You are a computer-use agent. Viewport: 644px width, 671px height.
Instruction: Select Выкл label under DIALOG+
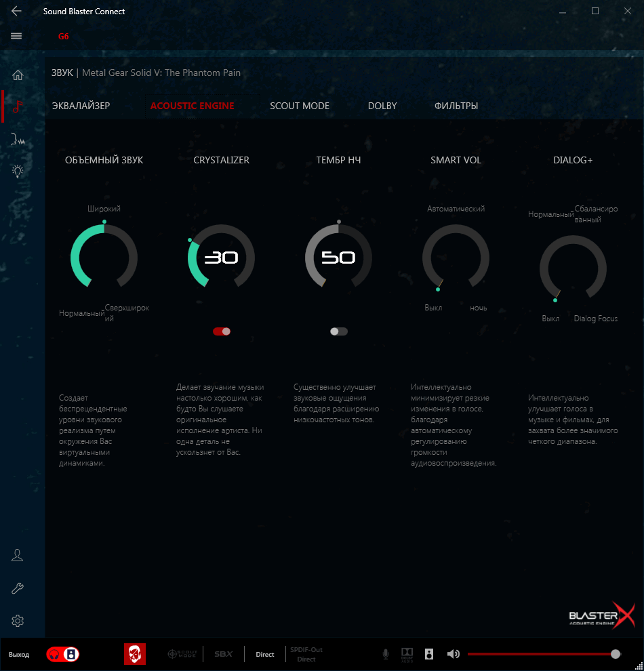pos(550,319)
